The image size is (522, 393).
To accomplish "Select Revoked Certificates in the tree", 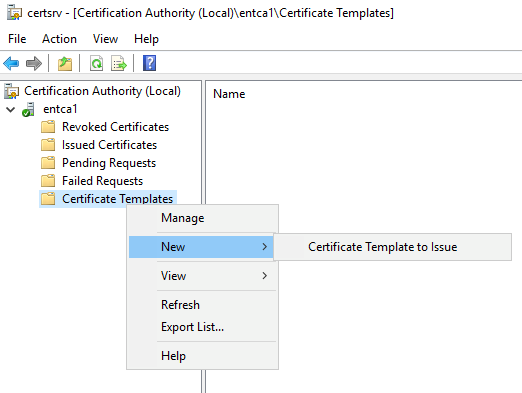I will click(x=115, y=127).
